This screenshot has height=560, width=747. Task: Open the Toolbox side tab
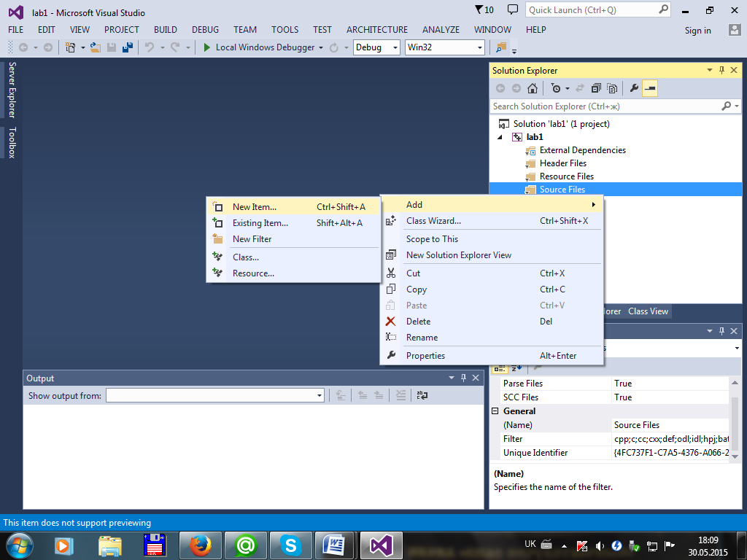[12, 142]
